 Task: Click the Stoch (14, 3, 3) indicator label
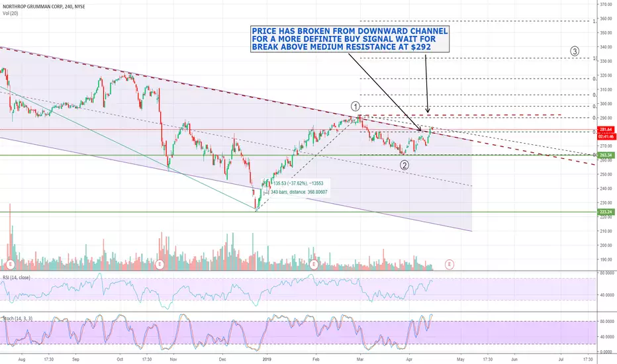click(x=18, y=318)
